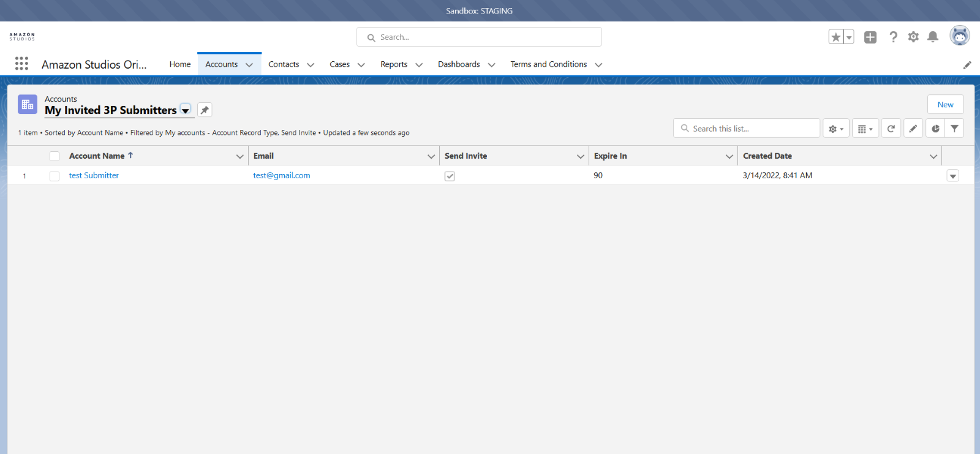The image size is (980, 454).
Task: Click the test@gmail.com email link
Action: pos(282,175)
